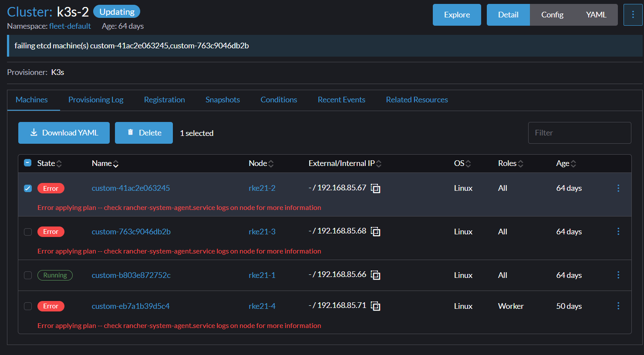
Task: Open machine custom-763c9046db2b
Action: tap(131, 232)
